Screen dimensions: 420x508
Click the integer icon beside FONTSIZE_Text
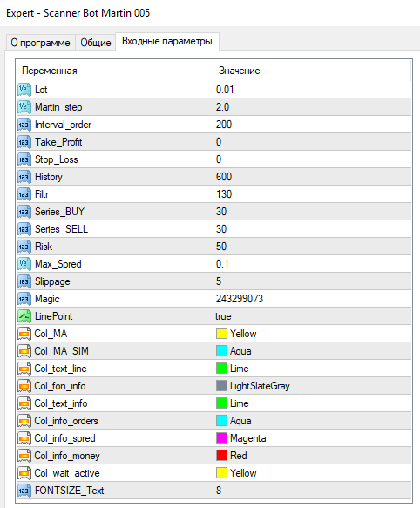point(24,491)
